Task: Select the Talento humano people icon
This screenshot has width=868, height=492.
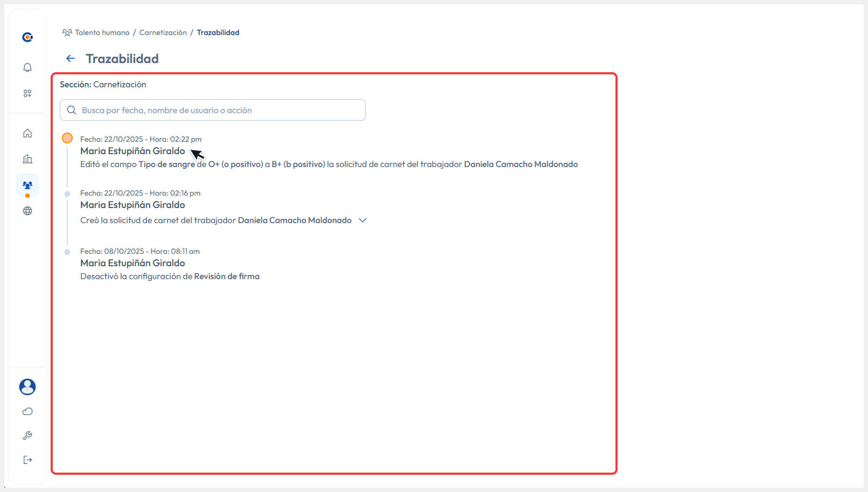Action: pos(27,185)
